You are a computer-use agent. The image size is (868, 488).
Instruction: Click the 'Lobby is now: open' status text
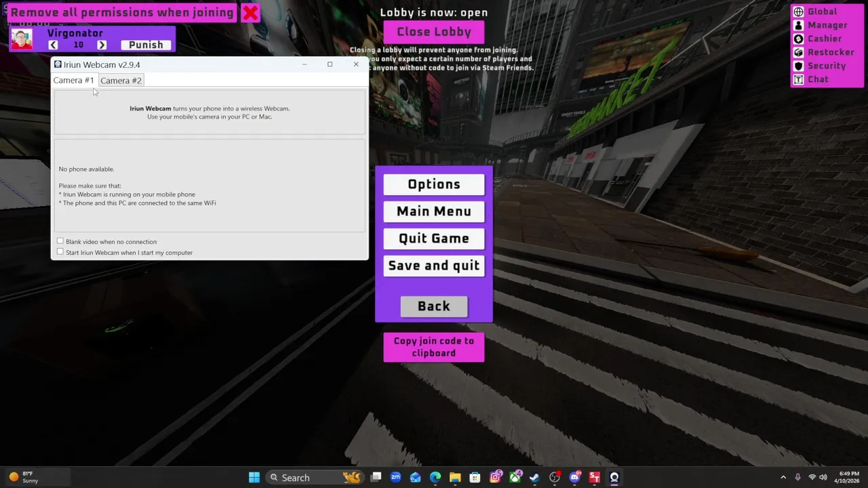(x=434, y=12)
